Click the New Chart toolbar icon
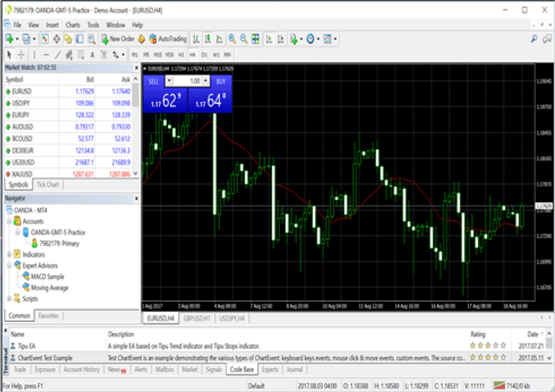555x392 pixels. click(9, 39)
